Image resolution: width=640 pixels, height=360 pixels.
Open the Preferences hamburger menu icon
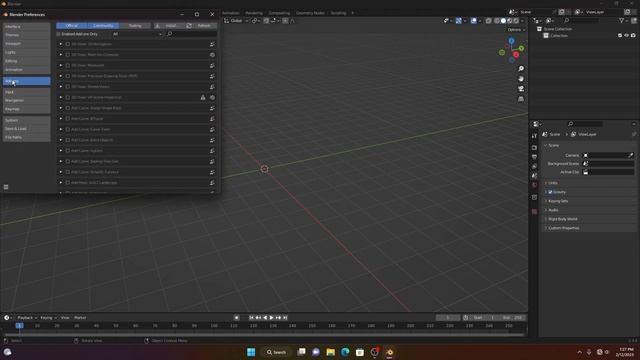(x=6, y=187)
